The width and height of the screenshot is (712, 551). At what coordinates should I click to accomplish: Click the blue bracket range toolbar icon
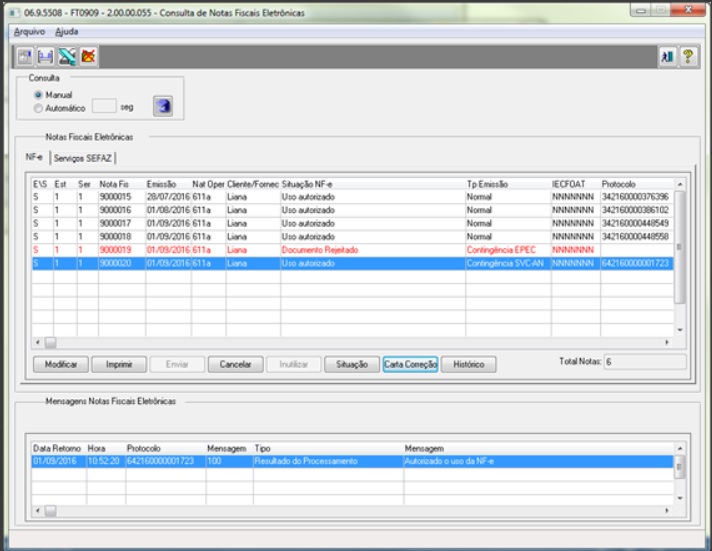click(x=45, y=56)
